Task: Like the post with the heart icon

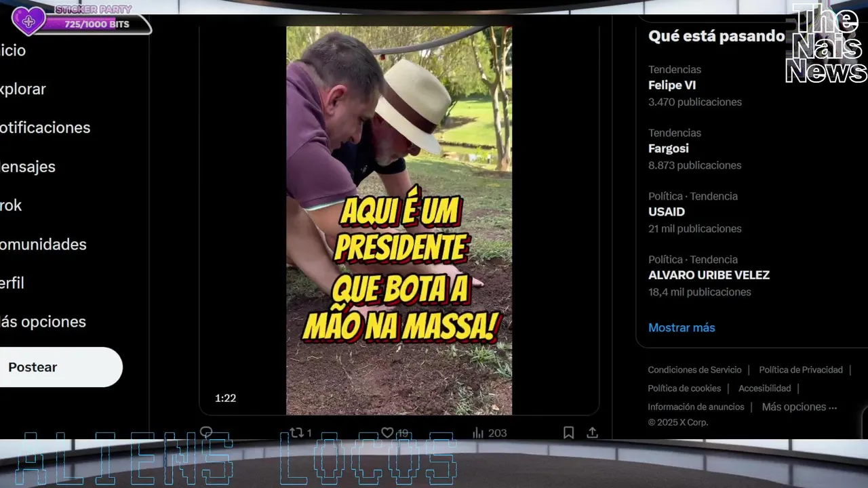Action: 387,432
